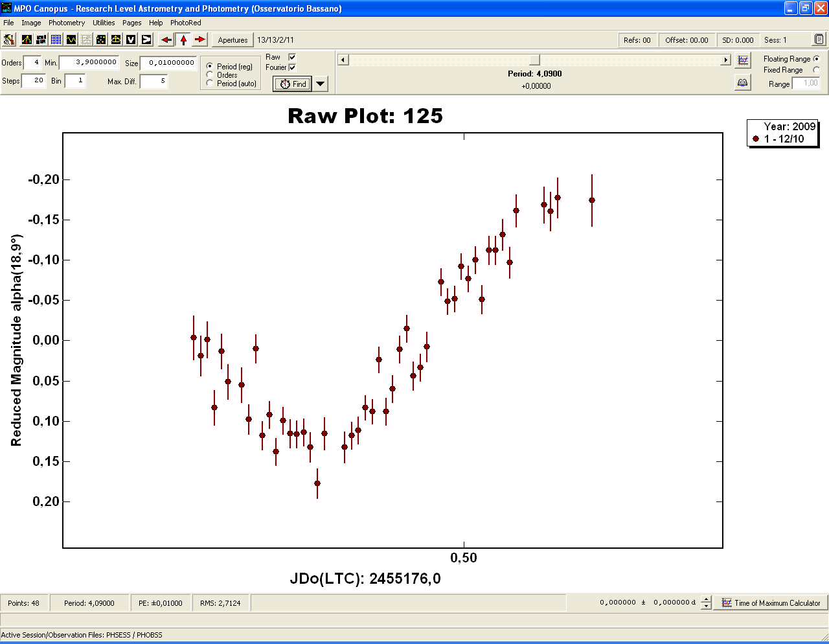Click the spinner beside the 0,000000 d value
This screenshot has width=829, height=644.
pos(706,603)
